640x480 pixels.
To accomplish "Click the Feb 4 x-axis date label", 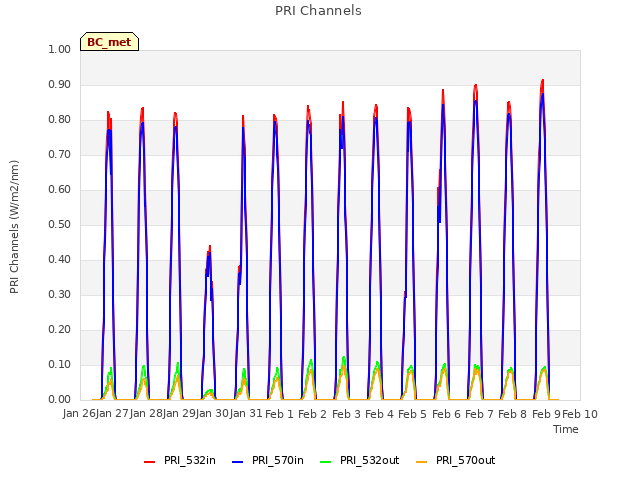I will point(379,414).
